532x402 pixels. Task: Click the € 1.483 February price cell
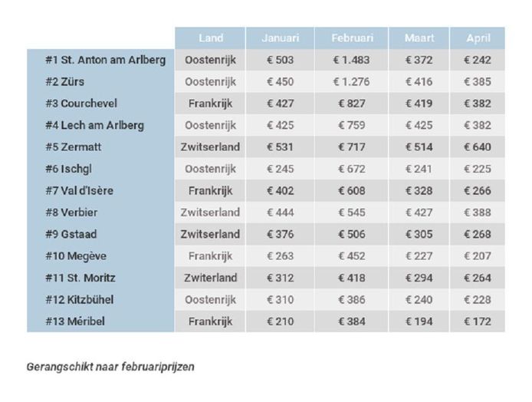pyautogui.click(x=352, y=60)
